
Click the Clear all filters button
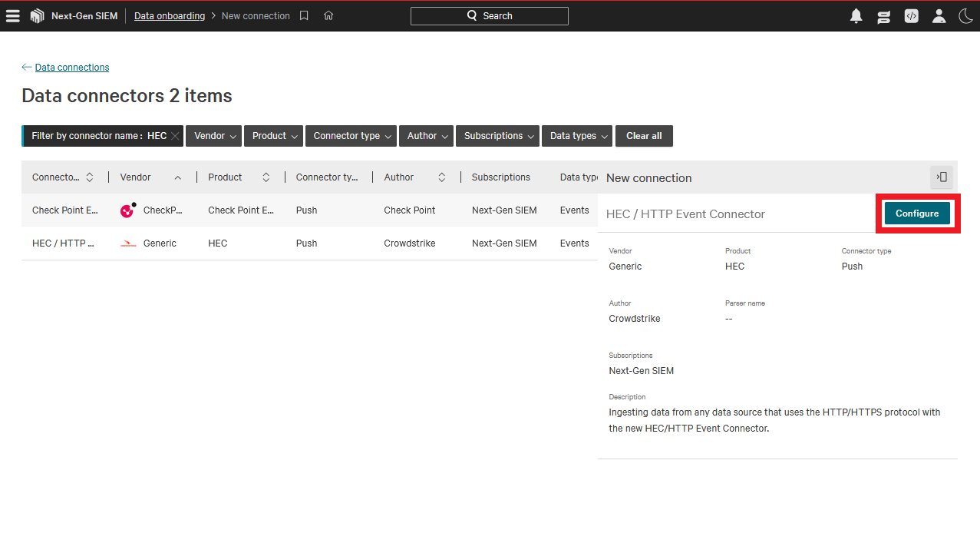point(644,136)
